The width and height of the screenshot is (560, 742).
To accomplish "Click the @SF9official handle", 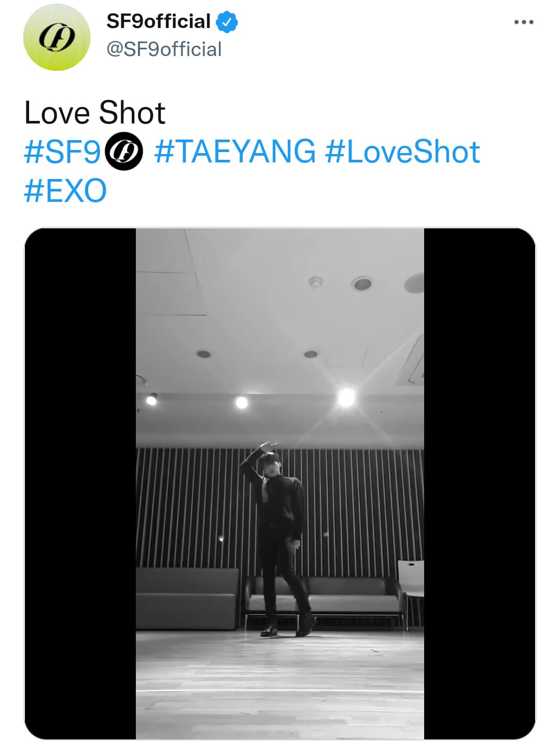I will pos(164,49).
